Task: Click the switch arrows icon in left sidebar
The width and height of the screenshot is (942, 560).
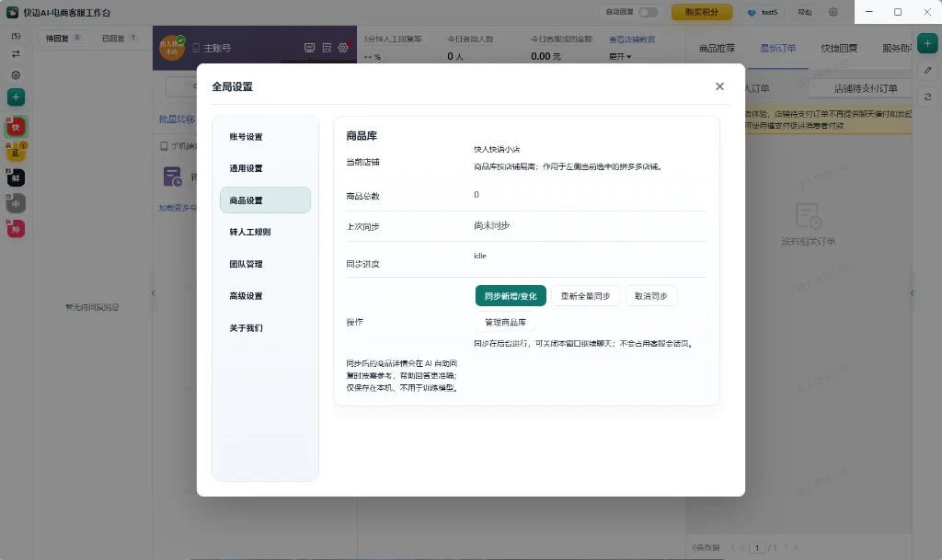Action: coord(16,54)
